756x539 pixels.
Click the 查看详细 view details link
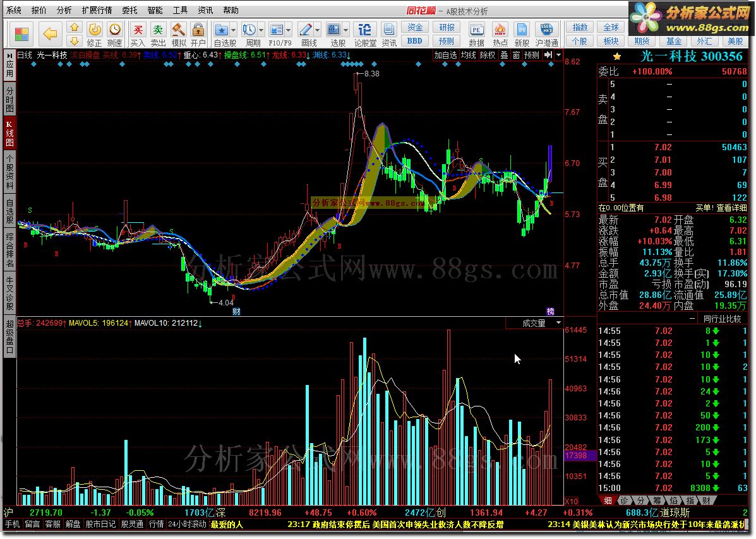731,208
